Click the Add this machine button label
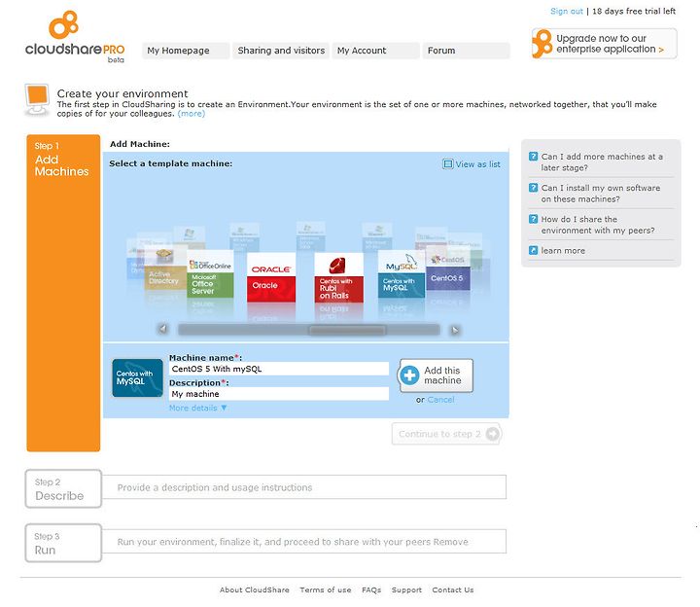This screenshot has height=607, width=700. click(442, 375)
